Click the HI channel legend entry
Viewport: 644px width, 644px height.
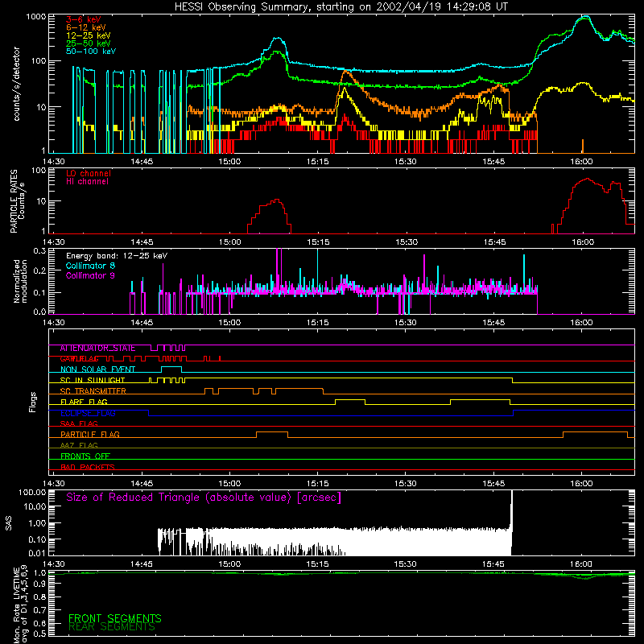pyautogui.click(x=87, y=182)
